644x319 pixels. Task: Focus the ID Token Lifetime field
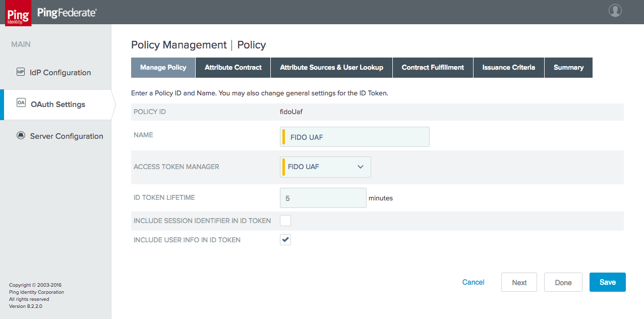click(x=323, y=198)
